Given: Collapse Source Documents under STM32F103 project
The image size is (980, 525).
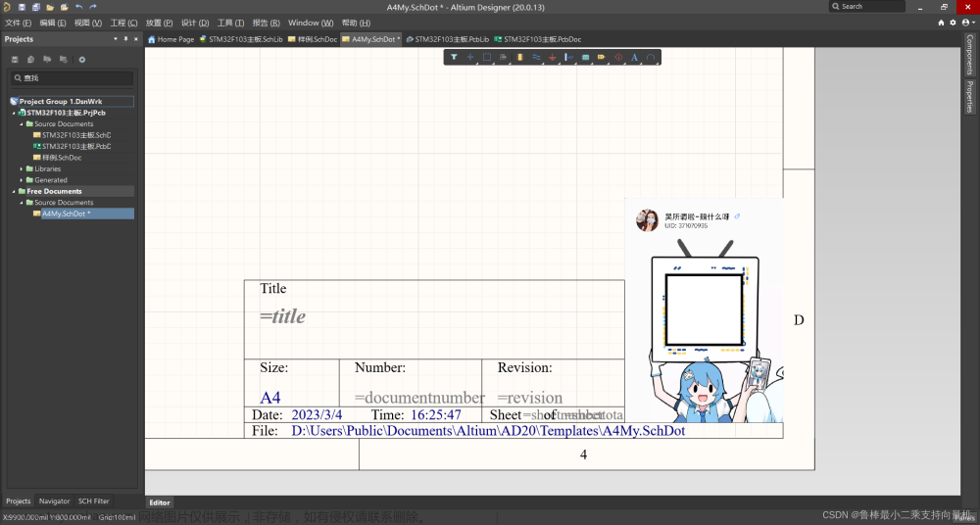Looking at the screenshot, I should click(22, 124).
